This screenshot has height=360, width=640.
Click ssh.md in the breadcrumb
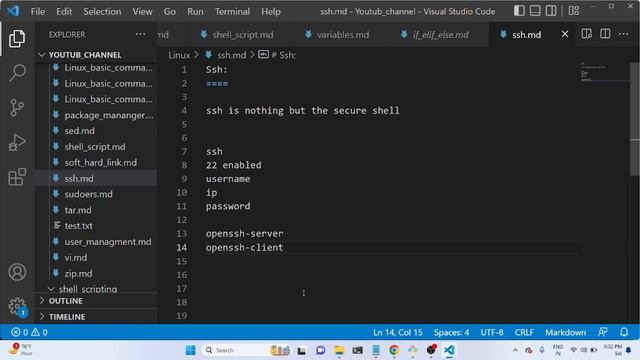tap(231, 55)
